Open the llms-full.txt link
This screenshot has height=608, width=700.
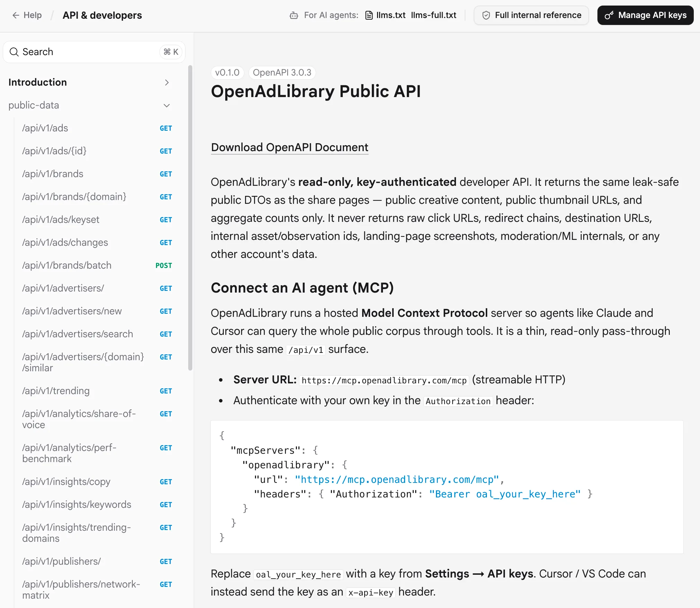point(434,15)
